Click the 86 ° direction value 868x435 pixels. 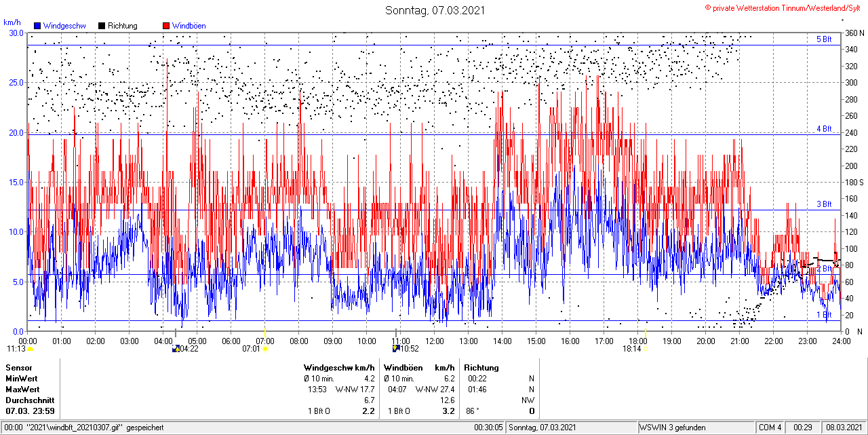coord(473,411)
